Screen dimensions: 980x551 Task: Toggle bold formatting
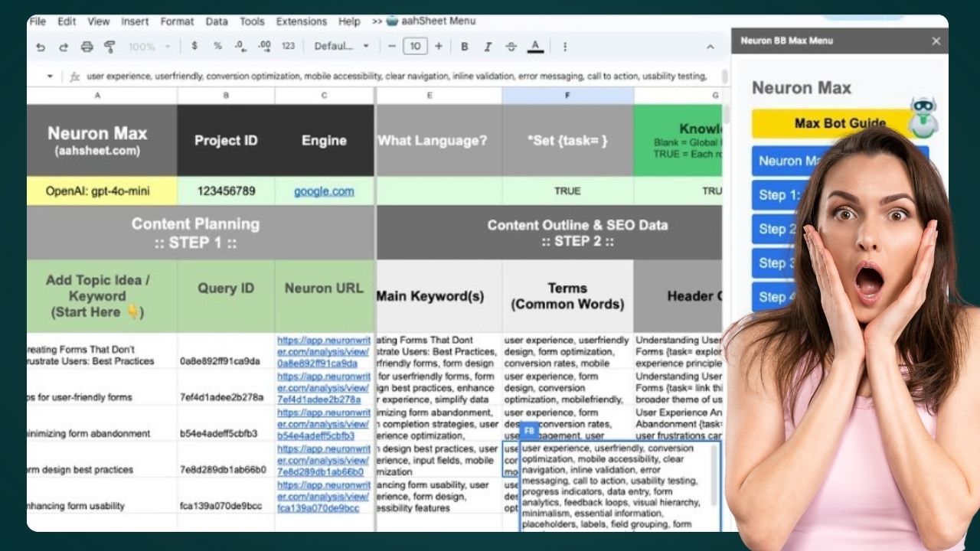[x=464, y=46]
